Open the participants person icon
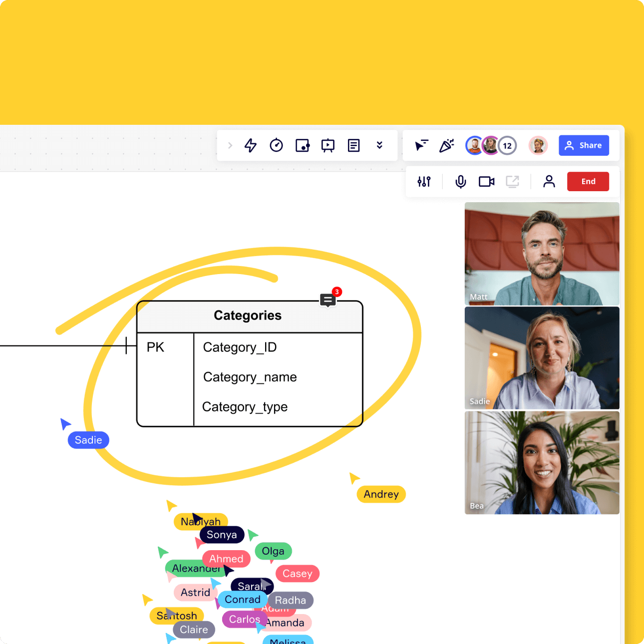 [x=549, y=181]
